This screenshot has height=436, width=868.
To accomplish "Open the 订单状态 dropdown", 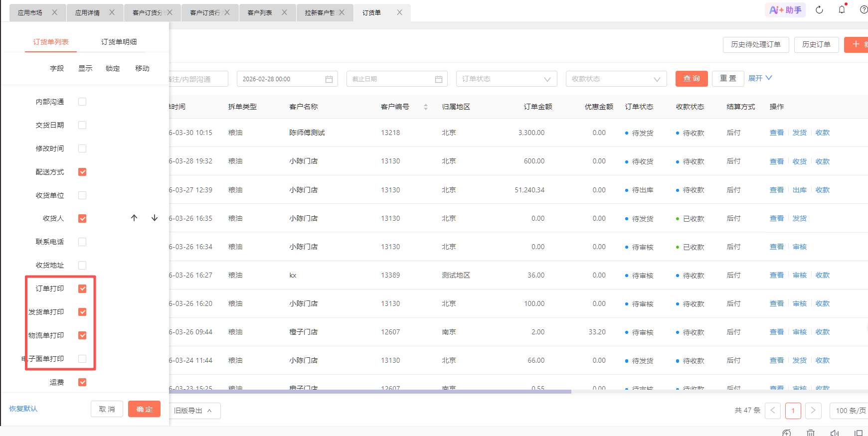I will (507, 79).
